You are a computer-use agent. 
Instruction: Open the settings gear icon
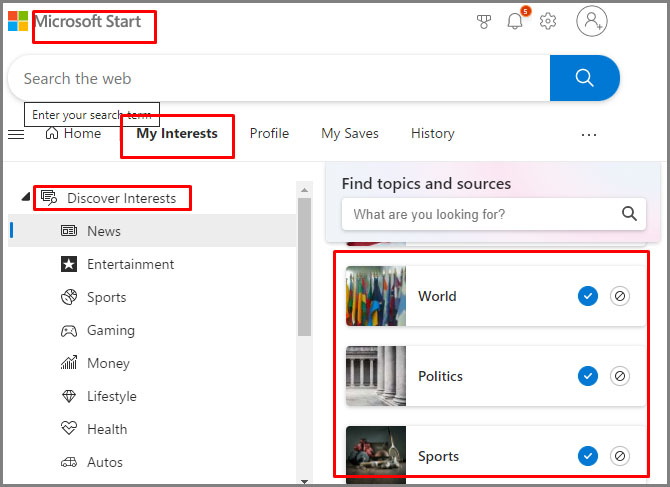click(548, 21)
